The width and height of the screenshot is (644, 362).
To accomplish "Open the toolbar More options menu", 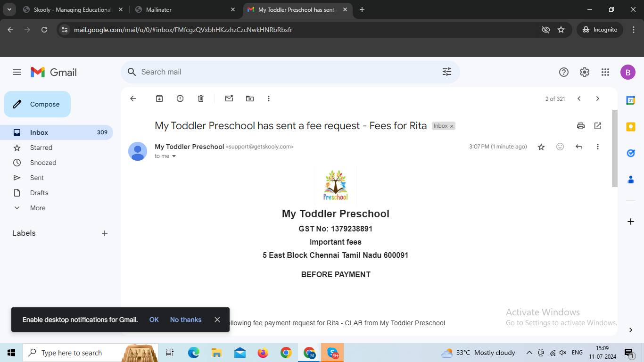I will coord(269,99).
